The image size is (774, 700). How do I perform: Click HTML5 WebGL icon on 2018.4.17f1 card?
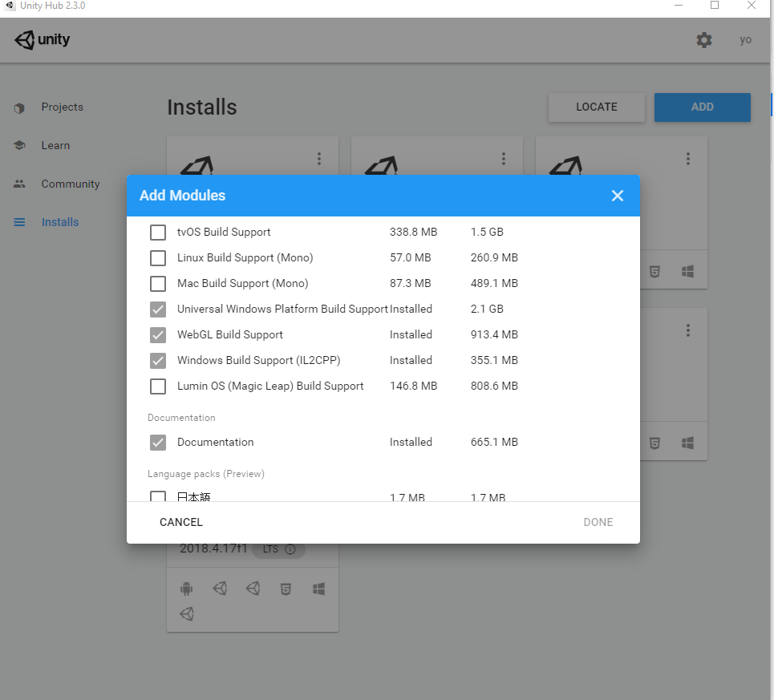coord(286,589)
